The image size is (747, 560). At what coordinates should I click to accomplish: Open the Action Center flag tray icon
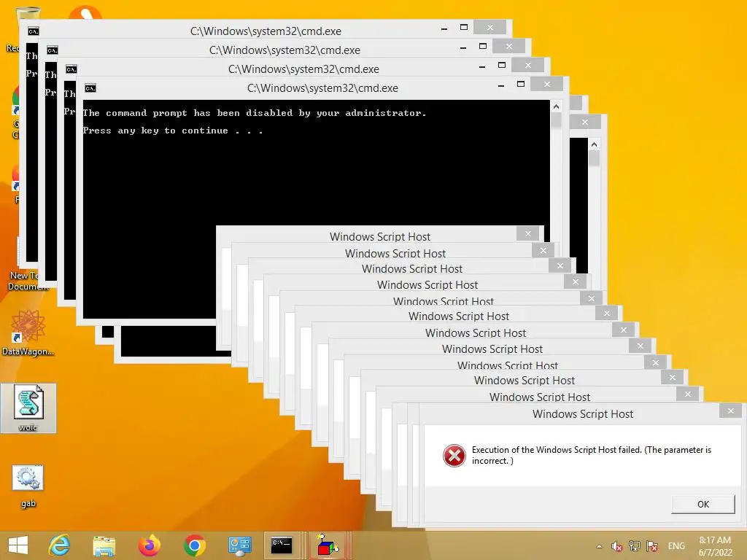point(652,545)
